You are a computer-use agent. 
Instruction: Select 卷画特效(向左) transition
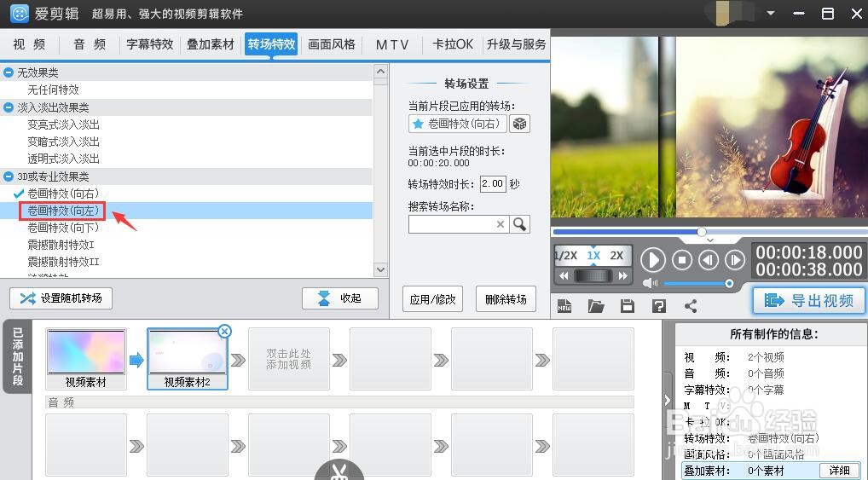point(63,211)
